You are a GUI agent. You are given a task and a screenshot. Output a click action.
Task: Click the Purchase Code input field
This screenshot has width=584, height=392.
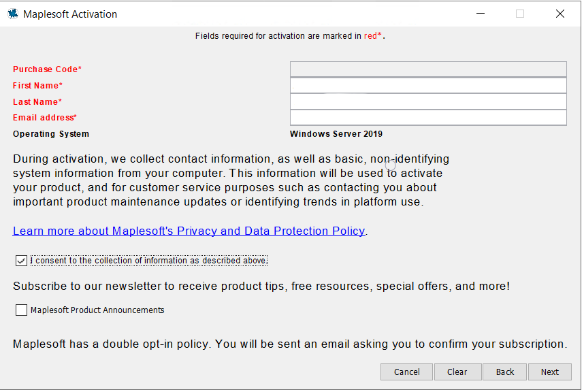(428, 69)
